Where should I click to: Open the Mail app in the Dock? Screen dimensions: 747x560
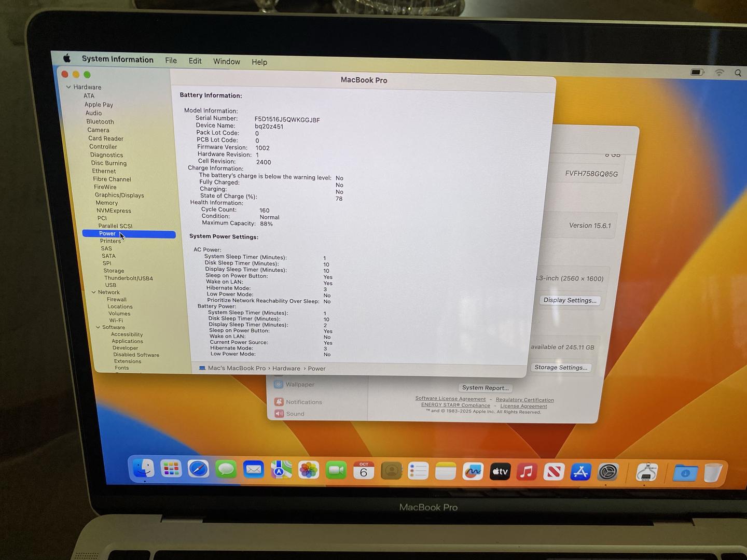(x=253, y=470)
